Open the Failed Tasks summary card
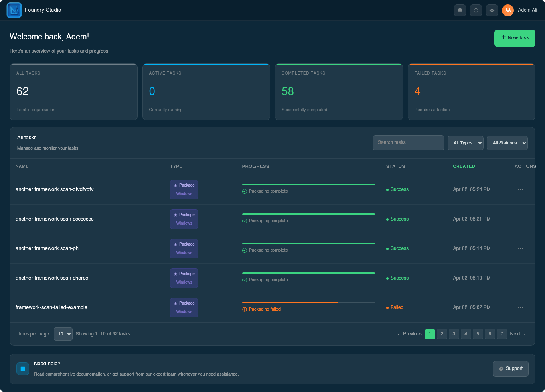The width and height of the screenshot is (545, 392). pos(472,92)
